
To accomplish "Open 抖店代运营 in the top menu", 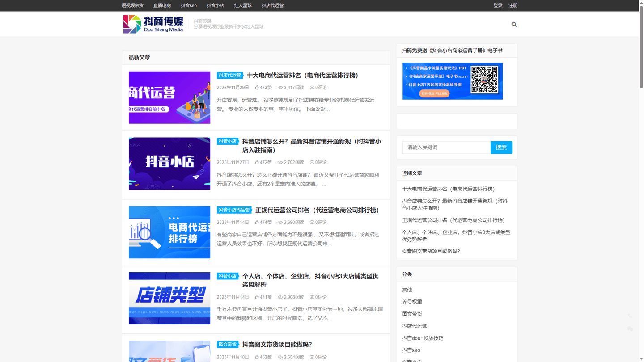I will click(x=272, y=5).
